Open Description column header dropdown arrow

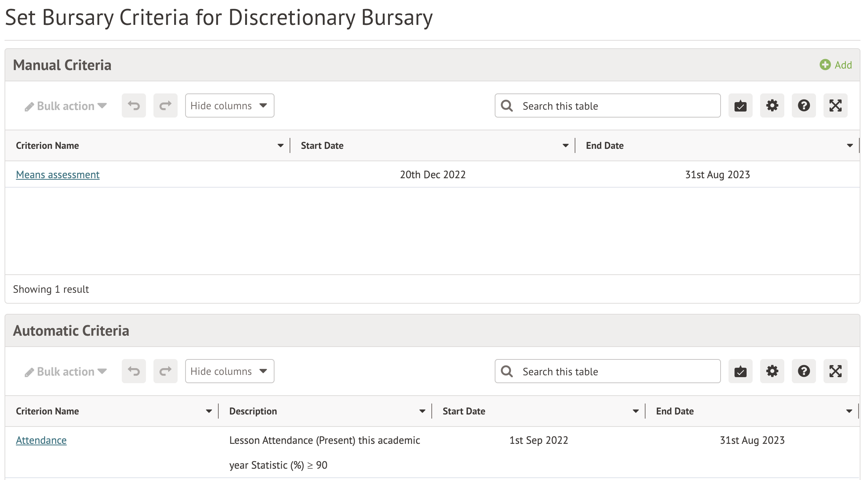click(x=422, y=411)
